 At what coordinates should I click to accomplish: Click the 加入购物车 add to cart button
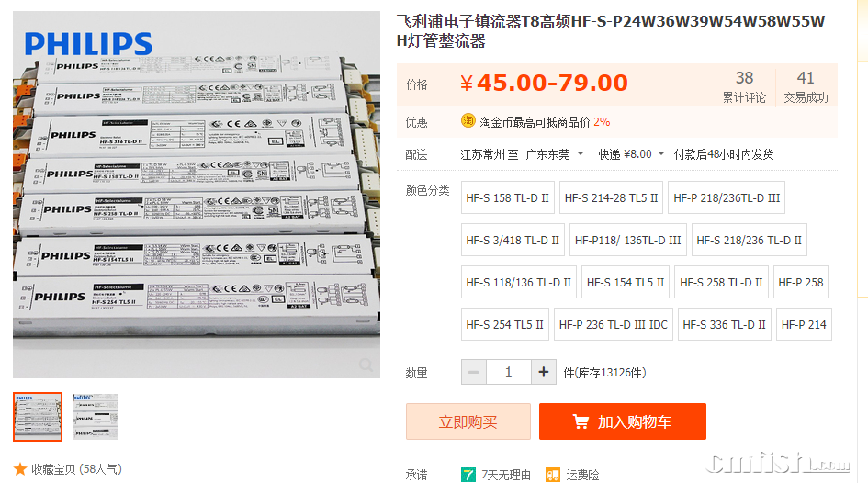coord(622,421)
